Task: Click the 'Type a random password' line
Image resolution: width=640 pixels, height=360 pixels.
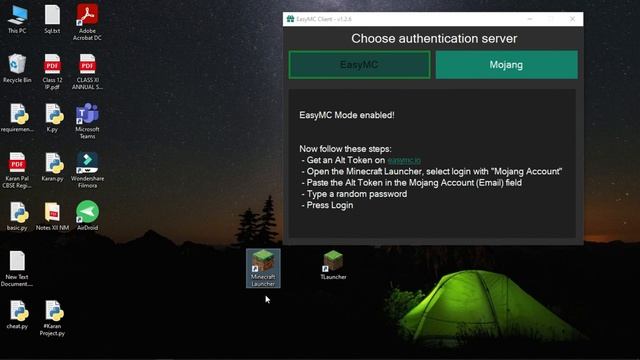Action: (x=354, y=194)
